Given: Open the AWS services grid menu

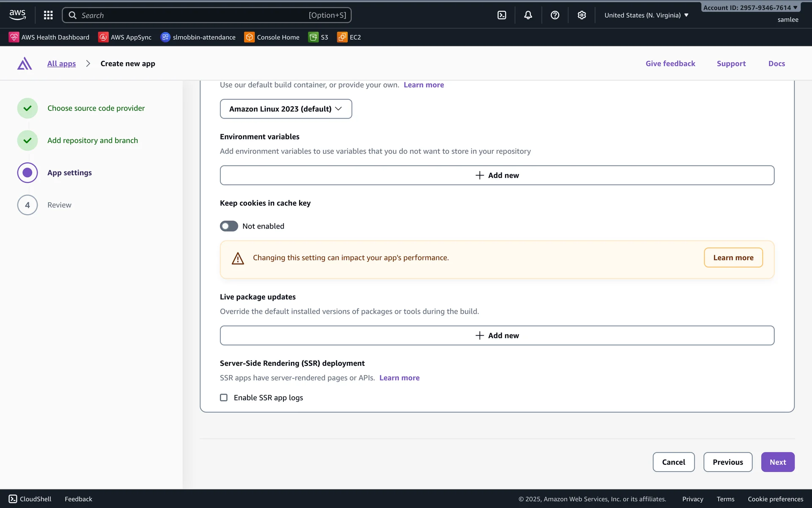Looking at the screenshot, I should (x=48, y=15).
